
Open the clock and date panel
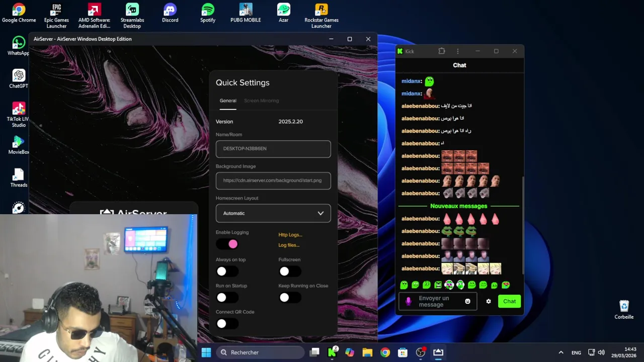click(x=624, y=352)
